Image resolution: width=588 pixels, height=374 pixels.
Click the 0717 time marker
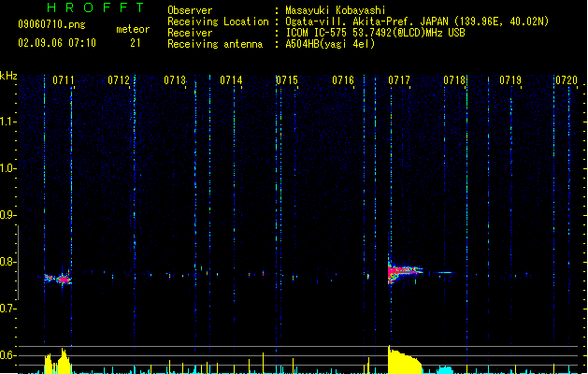click(x=399, y=80)
